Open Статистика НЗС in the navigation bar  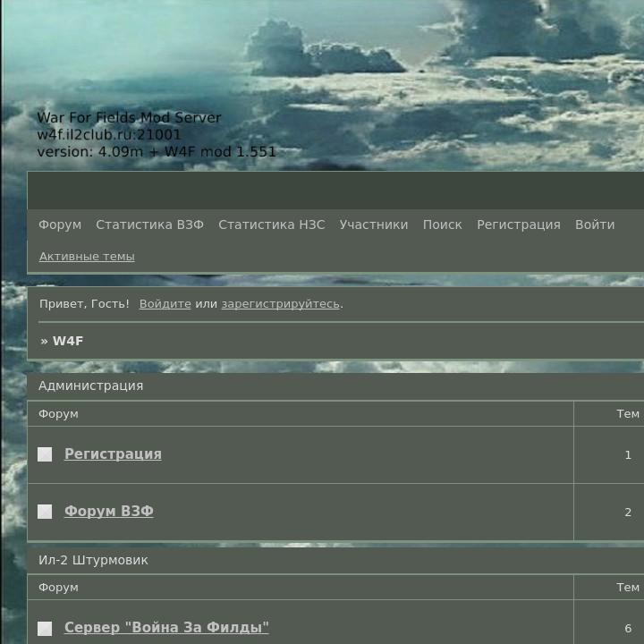[x=271, y=225]
